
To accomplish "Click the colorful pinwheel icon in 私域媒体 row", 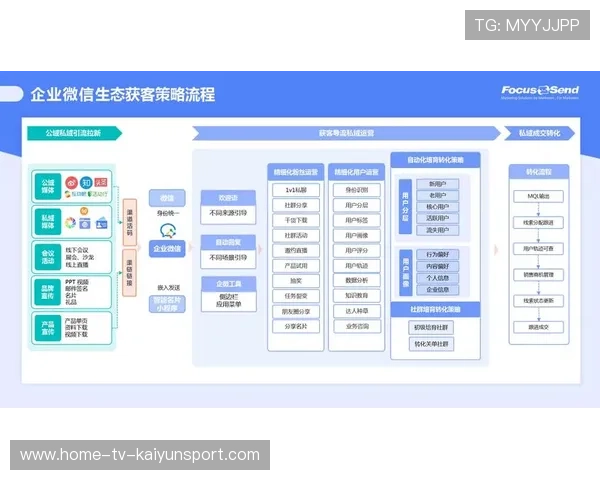I will pyautogui.click(x=70, y=222).
